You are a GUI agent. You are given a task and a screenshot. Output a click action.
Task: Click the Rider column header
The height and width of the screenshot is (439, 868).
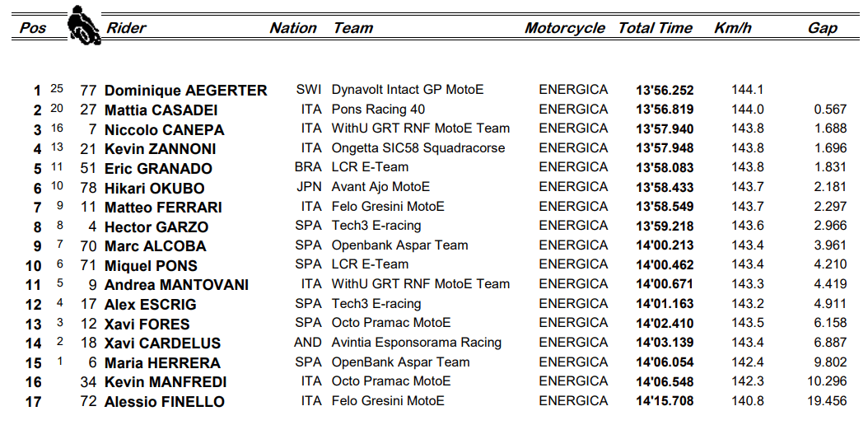pyautogui.click(x=126, y=28)
